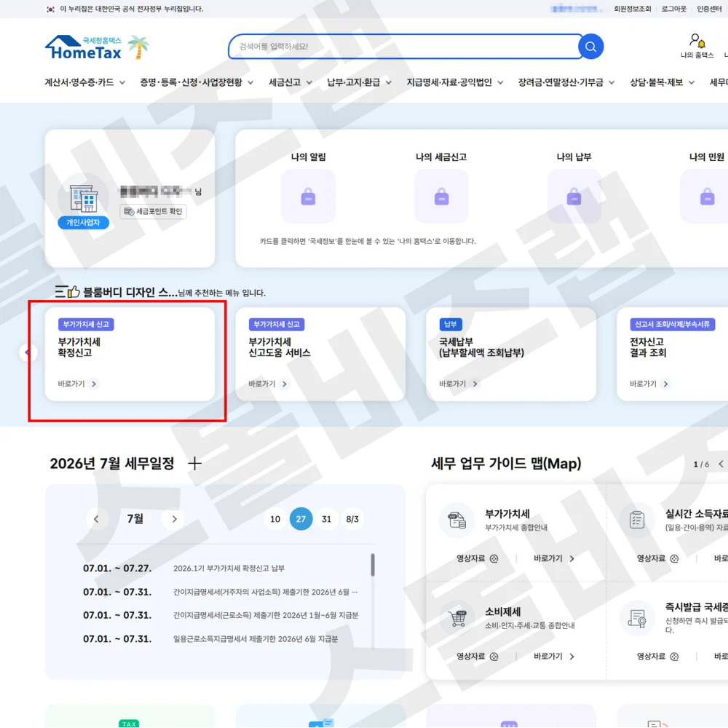Click 세금포인트 확인 button
The image size is (728, 728).
153,211
